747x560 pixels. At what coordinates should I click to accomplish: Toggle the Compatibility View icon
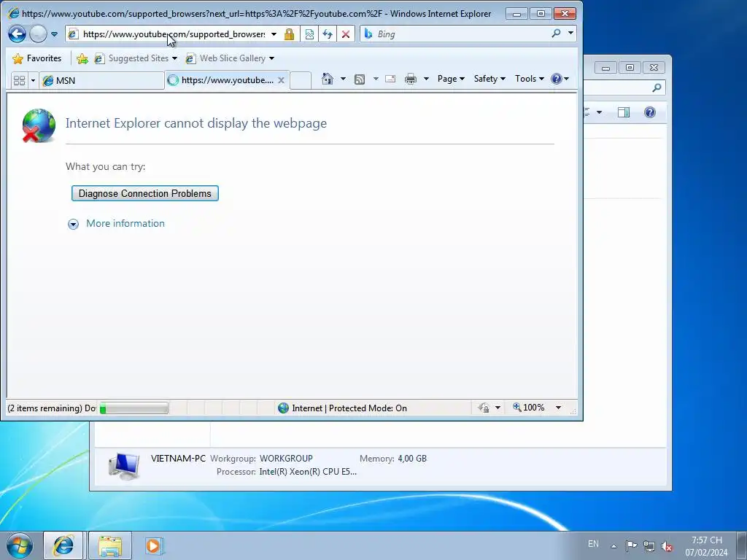[x=309, y=34]
